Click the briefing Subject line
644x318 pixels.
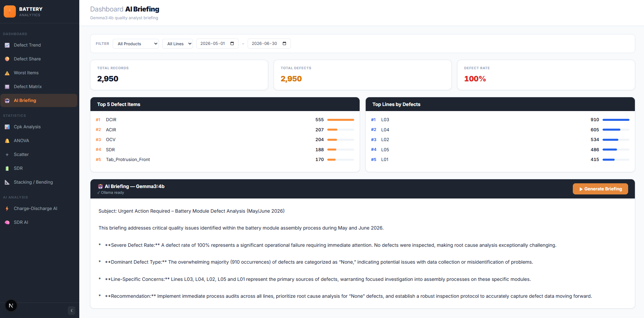point(192,211)
